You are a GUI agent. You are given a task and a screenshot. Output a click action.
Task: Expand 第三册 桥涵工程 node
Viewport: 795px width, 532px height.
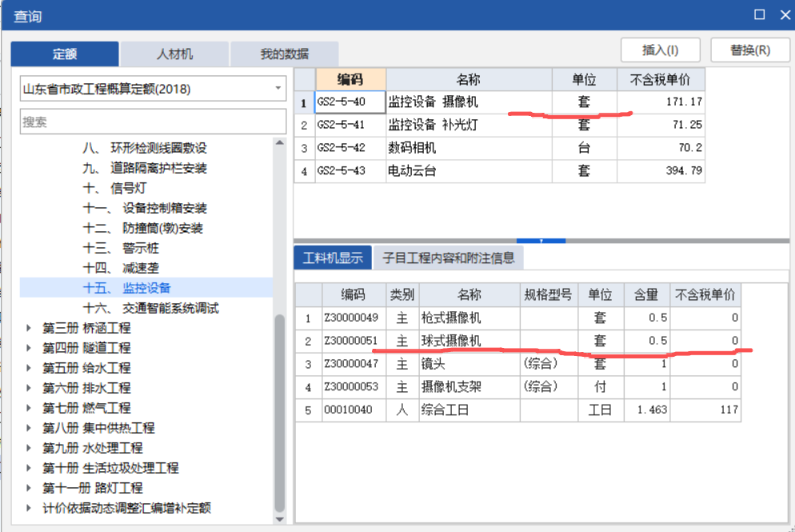click(x=29, y=328)
